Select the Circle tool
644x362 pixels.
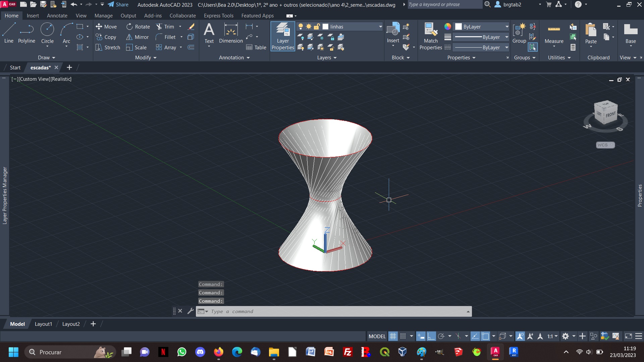click(47, 33)
